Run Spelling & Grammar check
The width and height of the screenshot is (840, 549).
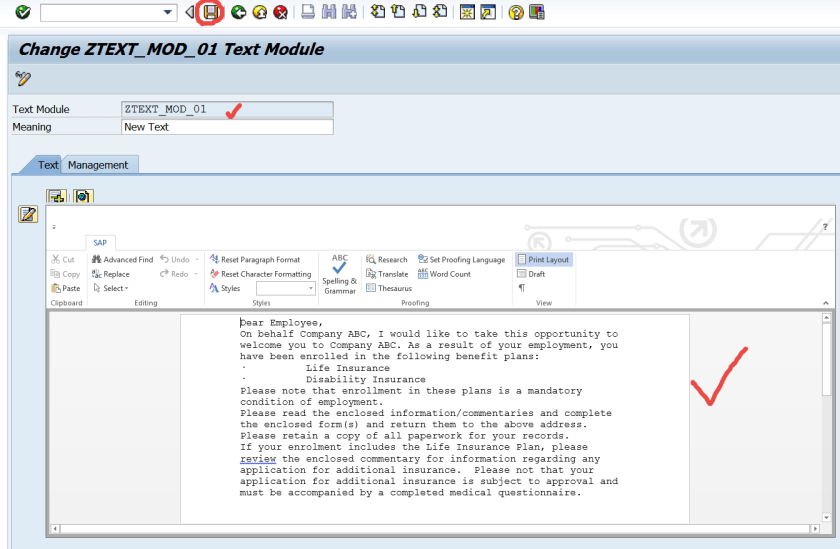coord(340,274)
